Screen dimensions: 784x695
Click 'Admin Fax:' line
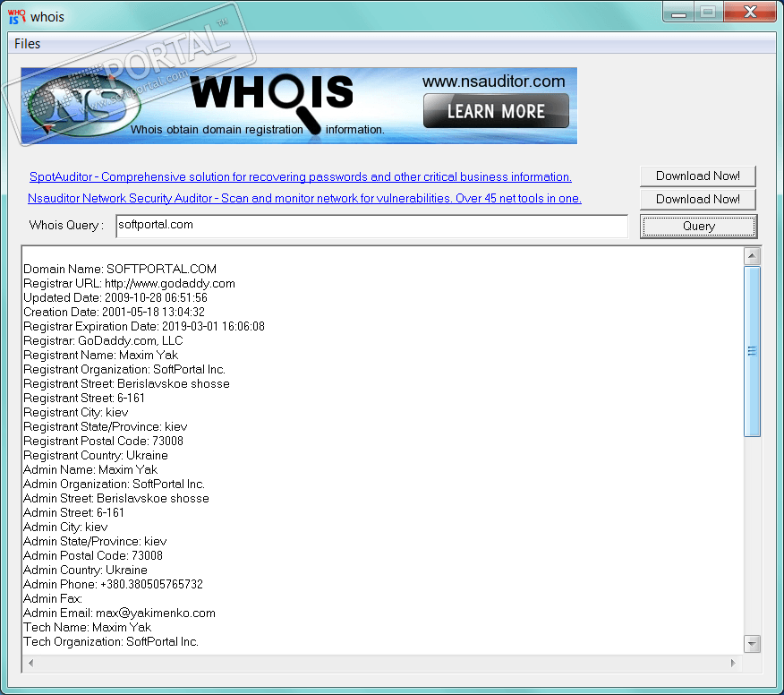53,599
